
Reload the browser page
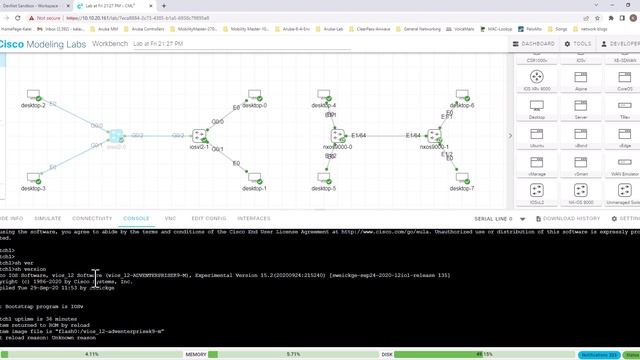(x=18, y=18)
